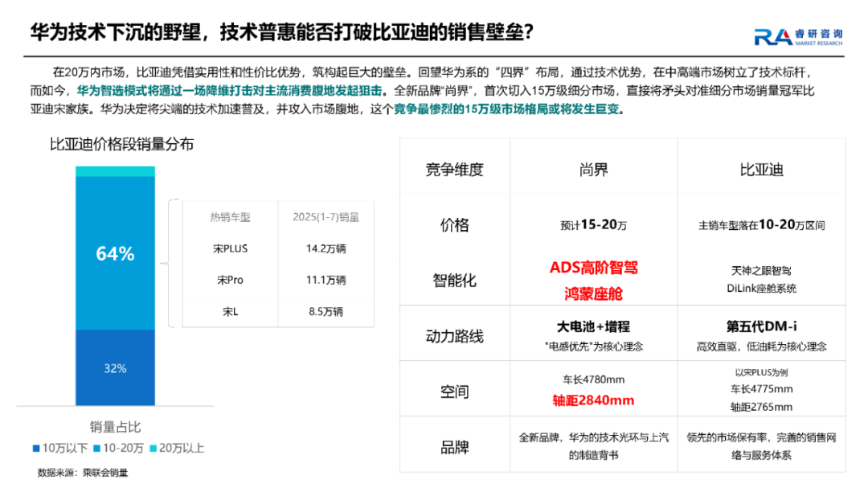
Task: Click the 领先的市场保有率 cell
Action: (x=762, y=446)
